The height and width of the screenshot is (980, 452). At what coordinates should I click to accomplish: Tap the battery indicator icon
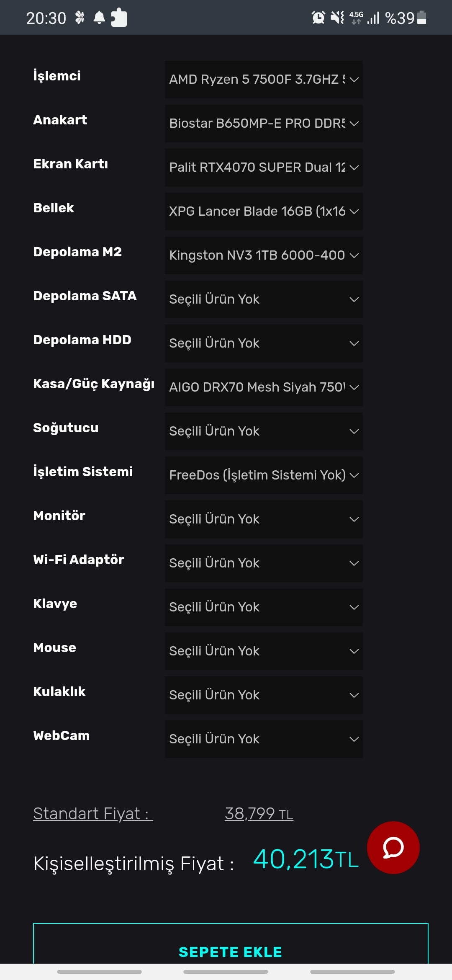click(422, 18)
